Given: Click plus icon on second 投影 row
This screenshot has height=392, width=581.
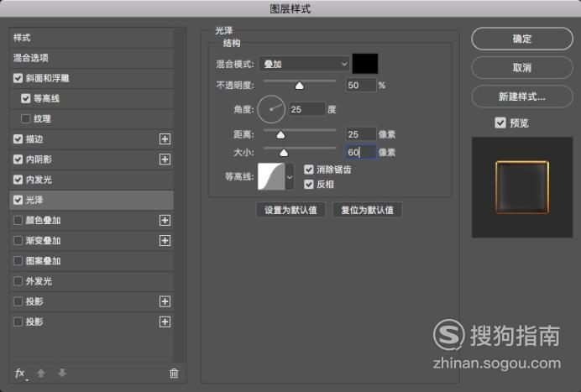Looking at the screenshot, I should click(165, 322).
